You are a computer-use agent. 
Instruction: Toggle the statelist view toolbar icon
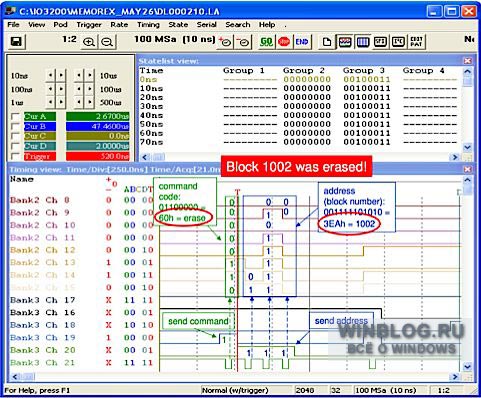click(363, 42)
